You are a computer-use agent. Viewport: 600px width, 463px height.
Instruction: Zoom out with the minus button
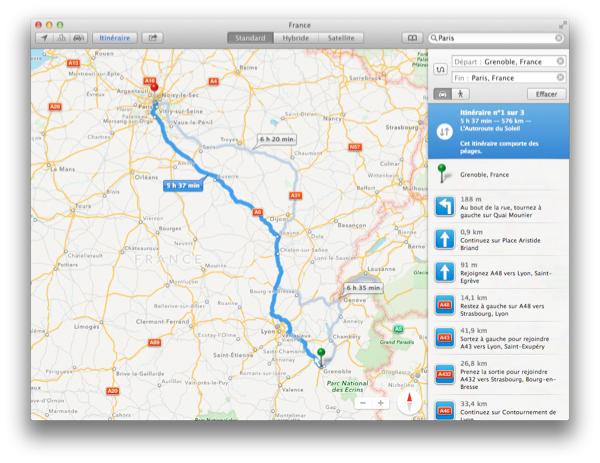363,403
